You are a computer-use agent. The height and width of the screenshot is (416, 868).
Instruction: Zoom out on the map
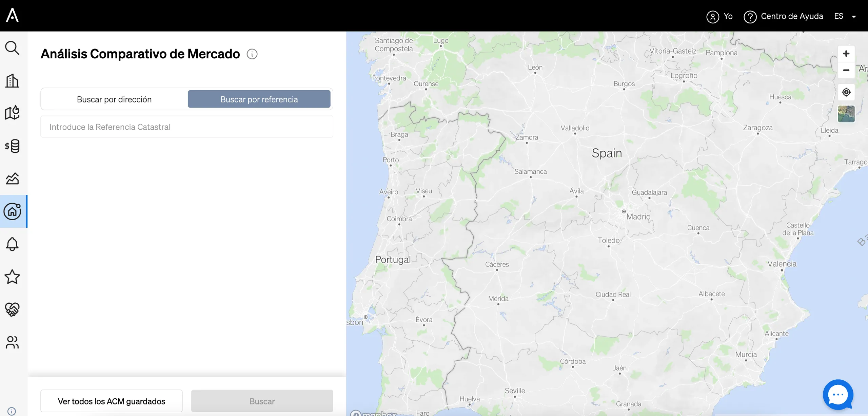pos(846,70)
